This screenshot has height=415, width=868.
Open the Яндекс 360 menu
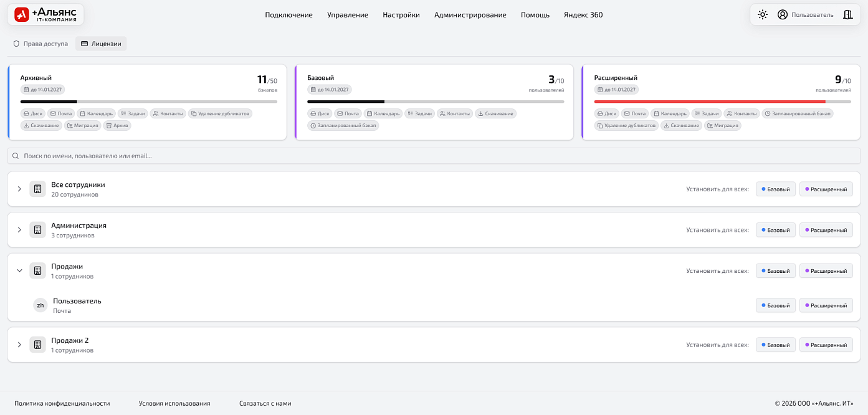pos(583,14)
